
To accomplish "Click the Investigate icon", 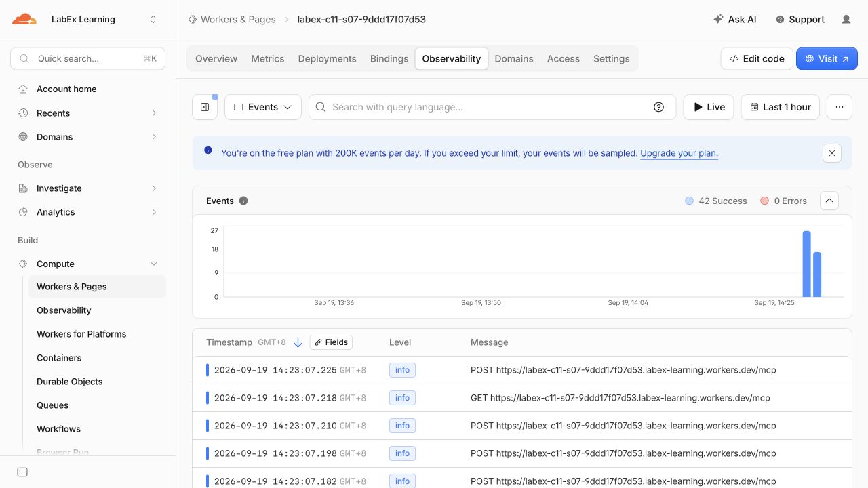I will [23, 188].
